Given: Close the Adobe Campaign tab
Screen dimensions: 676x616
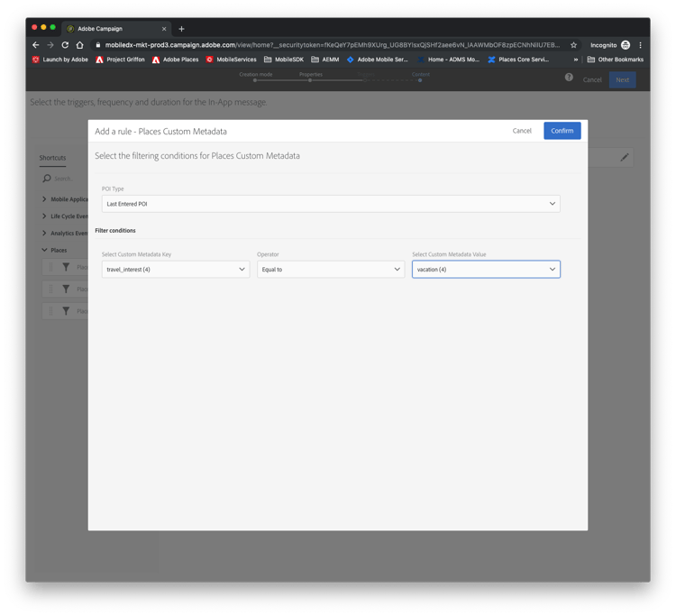Looking at the screenshot, I should click(164, 29).
